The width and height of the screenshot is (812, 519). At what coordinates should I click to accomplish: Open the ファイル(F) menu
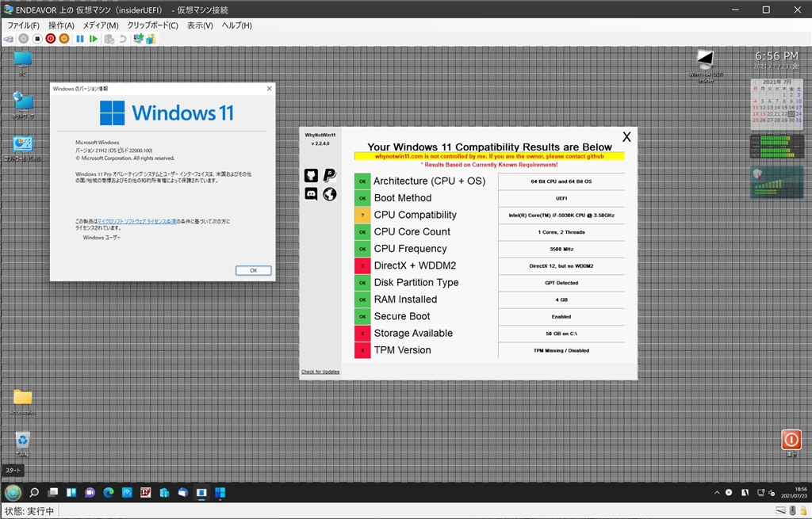pos(23,25)
